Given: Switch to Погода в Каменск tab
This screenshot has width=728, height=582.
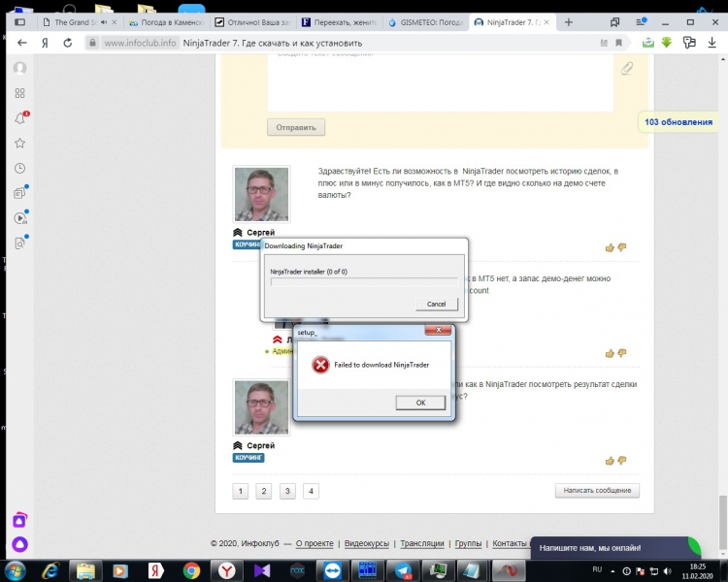Looking at the screenshot, I should pyautogui.click(x=166, y=21).
